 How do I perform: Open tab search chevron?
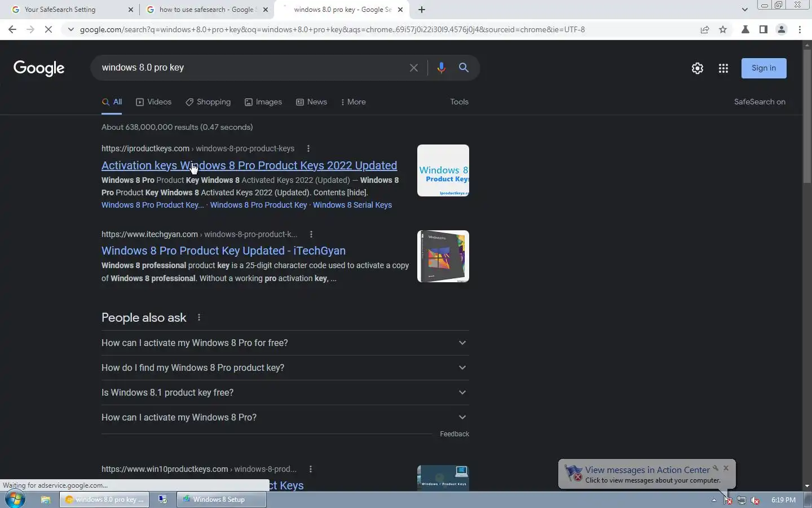click(744, 10)
